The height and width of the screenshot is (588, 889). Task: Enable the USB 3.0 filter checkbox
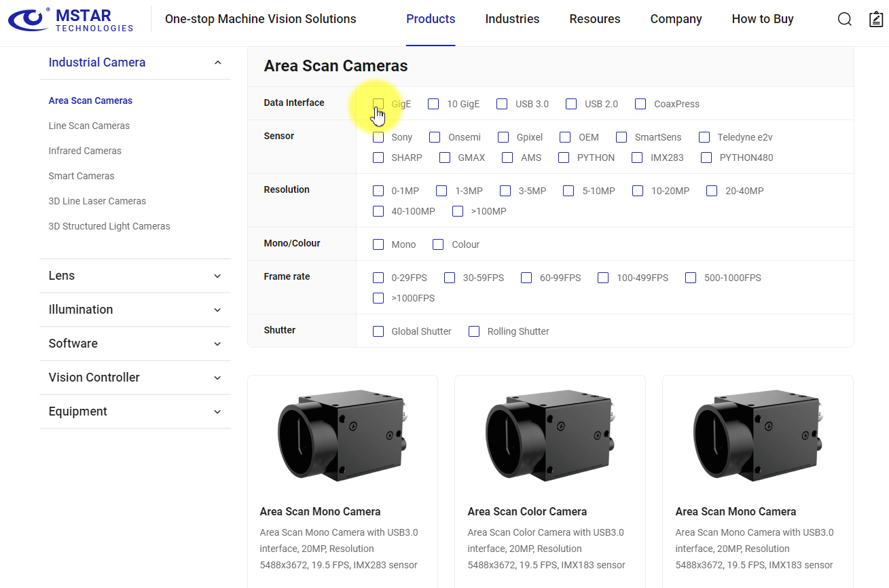pos(502,104)
